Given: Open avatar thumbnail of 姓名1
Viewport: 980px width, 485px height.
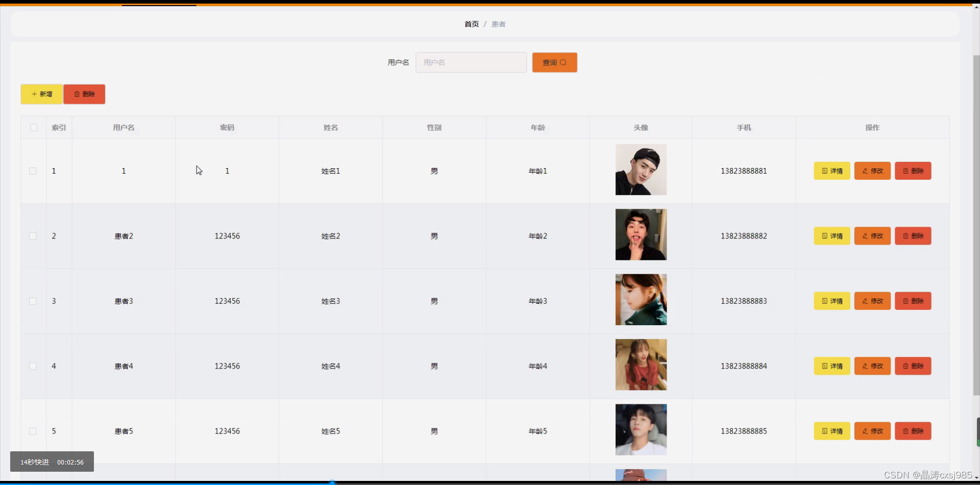Looking at the screenshot, I should [641, 169].
